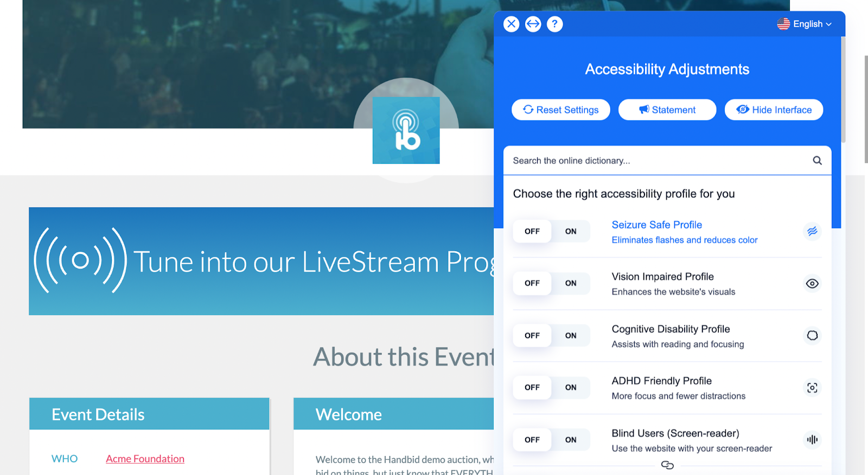Click the About this Event heading
This screenshot has width=868, height=475.
pyautogui.click(x=404, y=357)
